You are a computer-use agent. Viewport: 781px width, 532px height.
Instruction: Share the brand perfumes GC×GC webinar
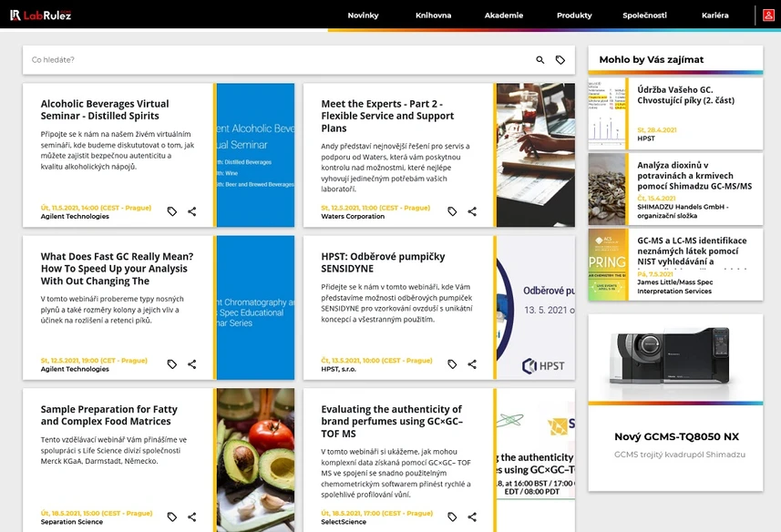coord(472,517)
